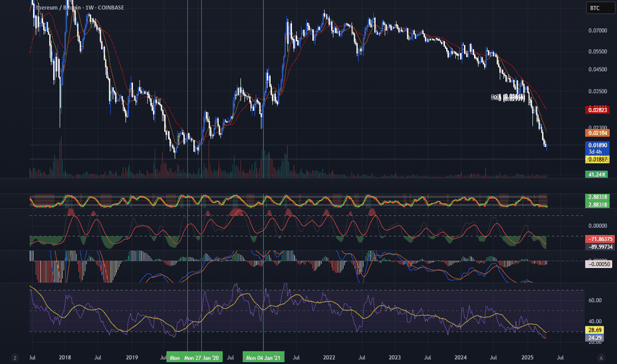Click the 2019 time axis label

coord(132,357)
